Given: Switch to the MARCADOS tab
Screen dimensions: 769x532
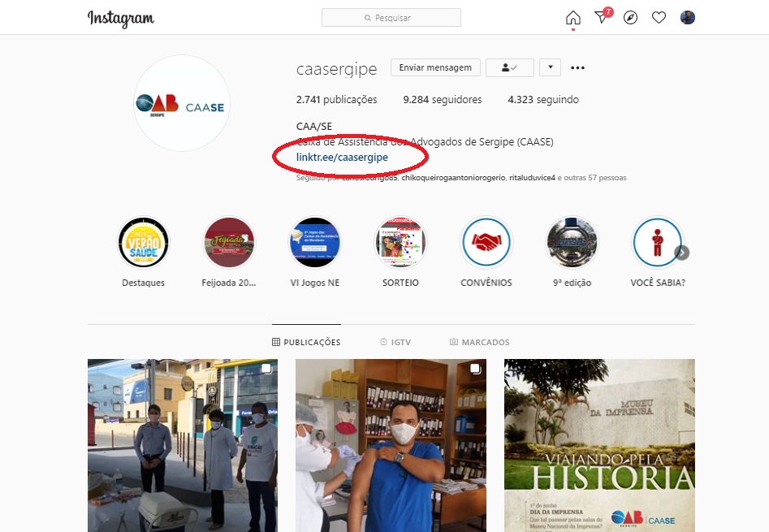Looking at the screenshot, I should pos(480,342).
